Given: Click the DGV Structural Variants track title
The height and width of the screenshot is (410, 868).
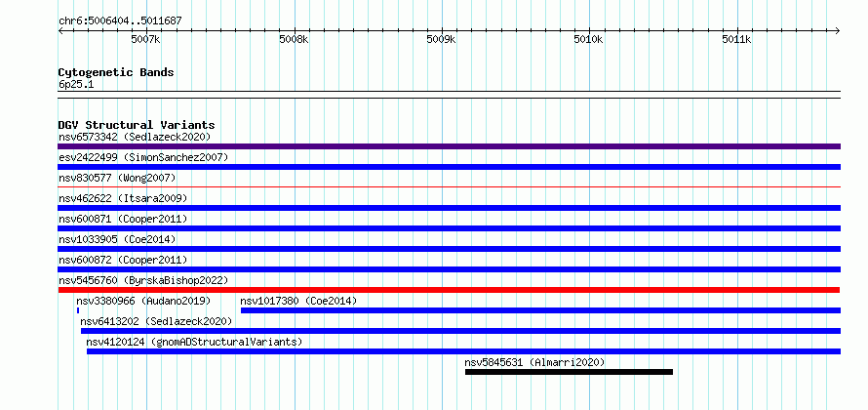Looking at the screenshot, I should (x=137, y=125).
